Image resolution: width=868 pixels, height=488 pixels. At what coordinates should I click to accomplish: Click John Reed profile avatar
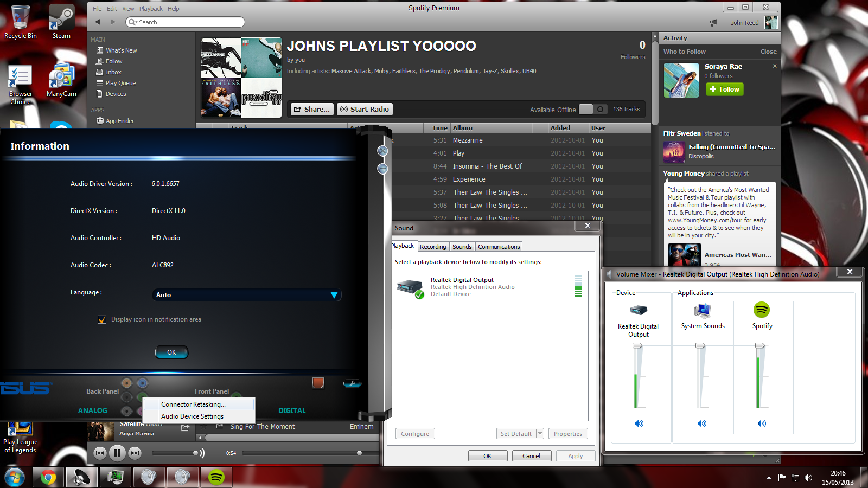[771, 22]
